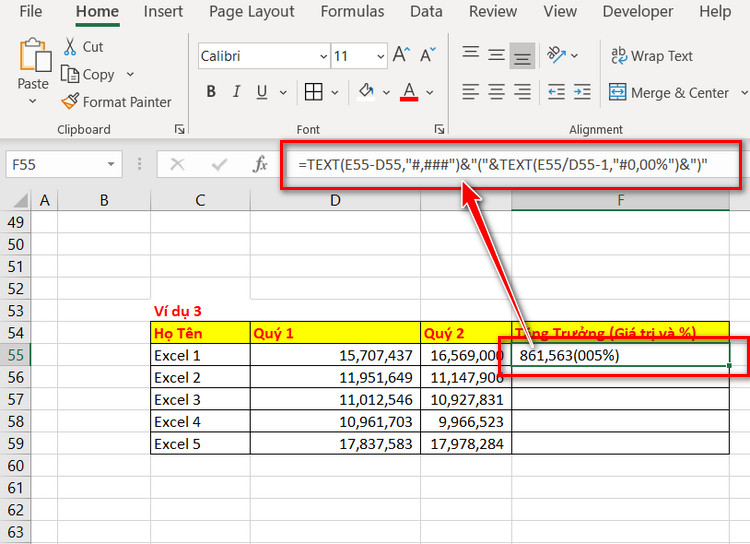Open the File tab
750x544 pixels.
[x=31, y=11]
